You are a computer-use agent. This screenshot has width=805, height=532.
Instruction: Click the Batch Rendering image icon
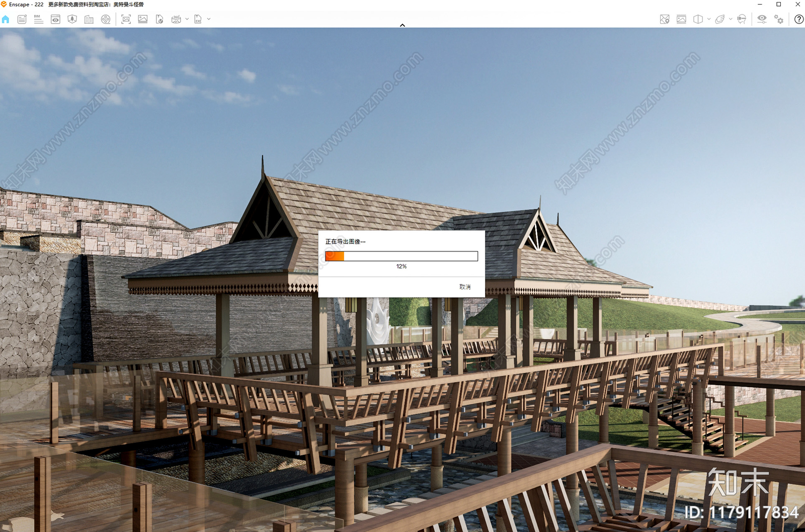coord(143,19)
